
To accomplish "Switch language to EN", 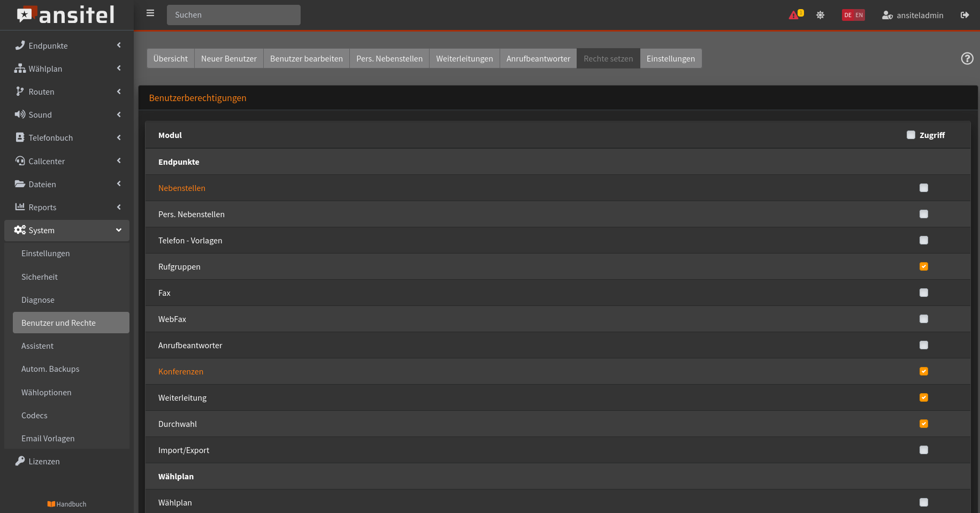I will click(859, 15).
